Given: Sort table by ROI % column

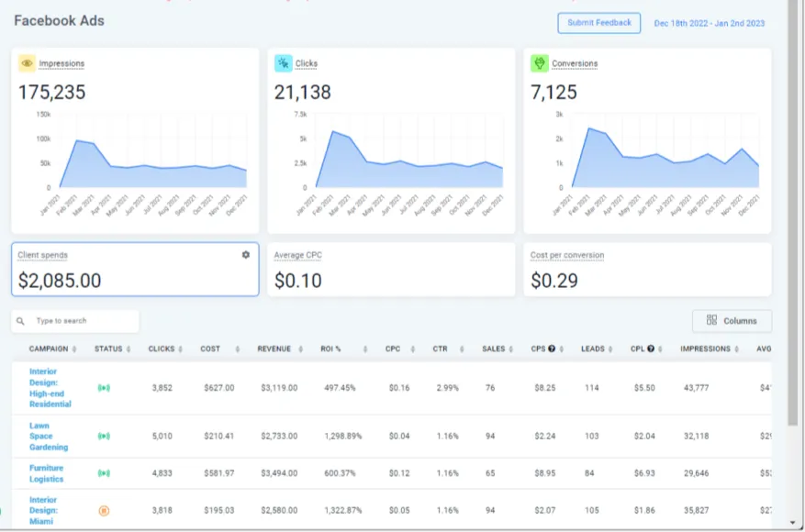Looking at the screenshot, I should tap(365, 349).
